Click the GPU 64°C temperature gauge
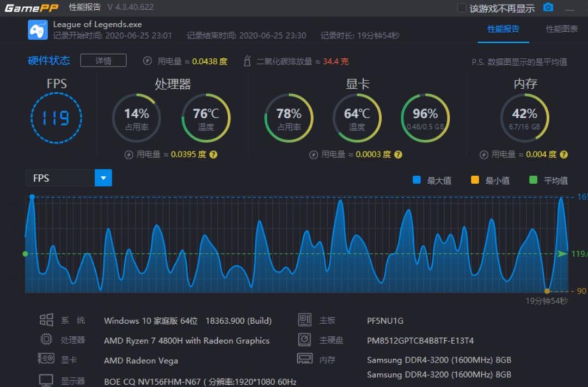This screenshot has width=588, height=387. [x=357, y=118]
